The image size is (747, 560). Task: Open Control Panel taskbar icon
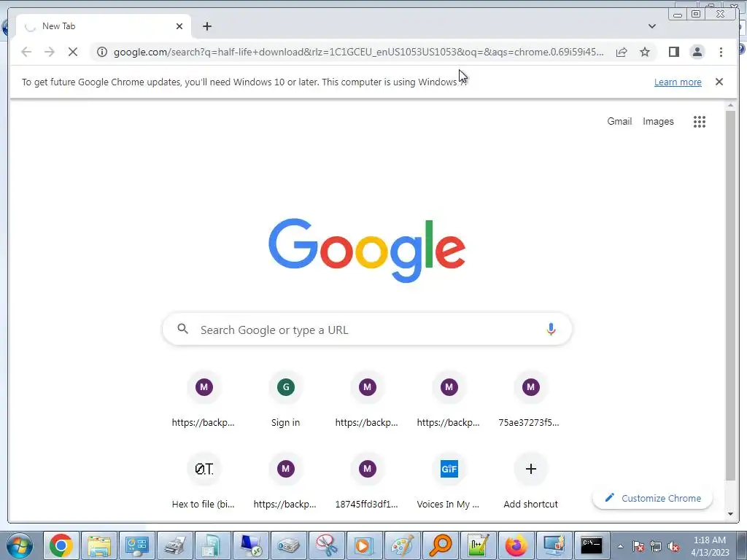click(136, 545)
